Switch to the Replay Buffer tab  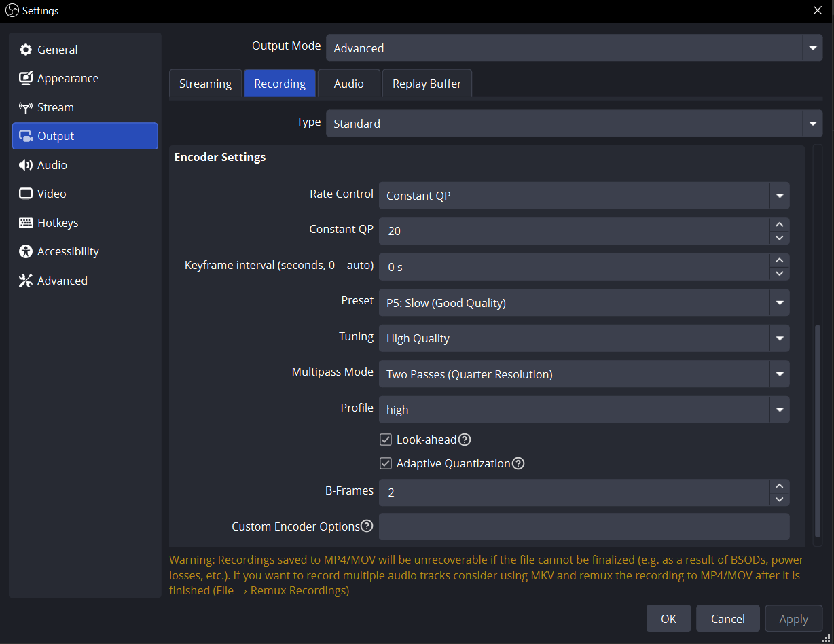427,84
